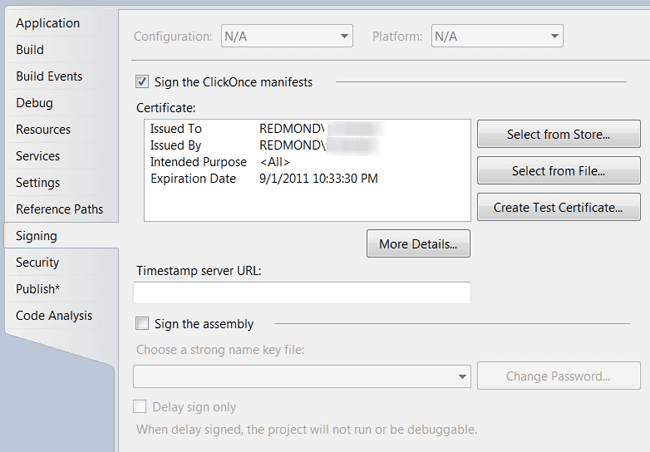Click the Issued By certificate row

(265, 145)
